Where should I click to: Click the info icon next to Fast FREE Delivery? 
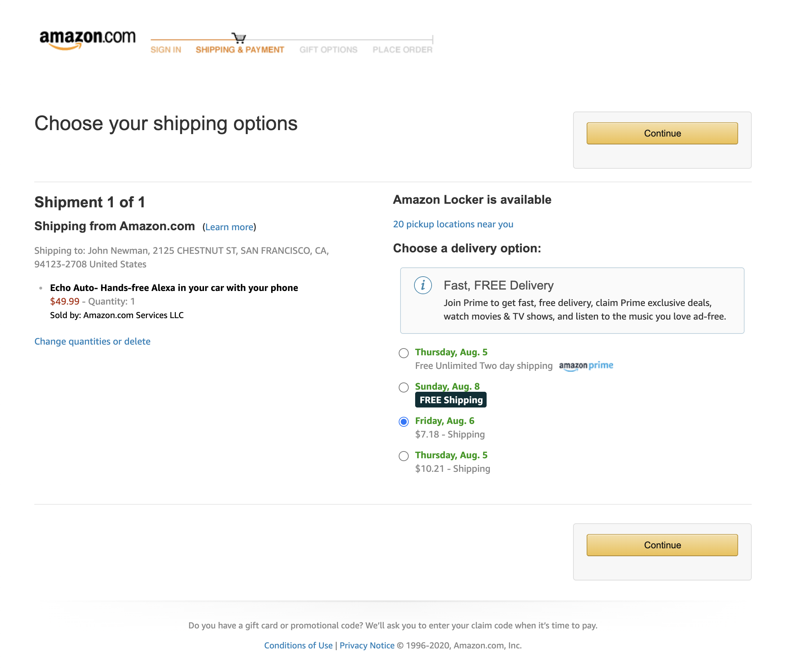click(423, 286)
